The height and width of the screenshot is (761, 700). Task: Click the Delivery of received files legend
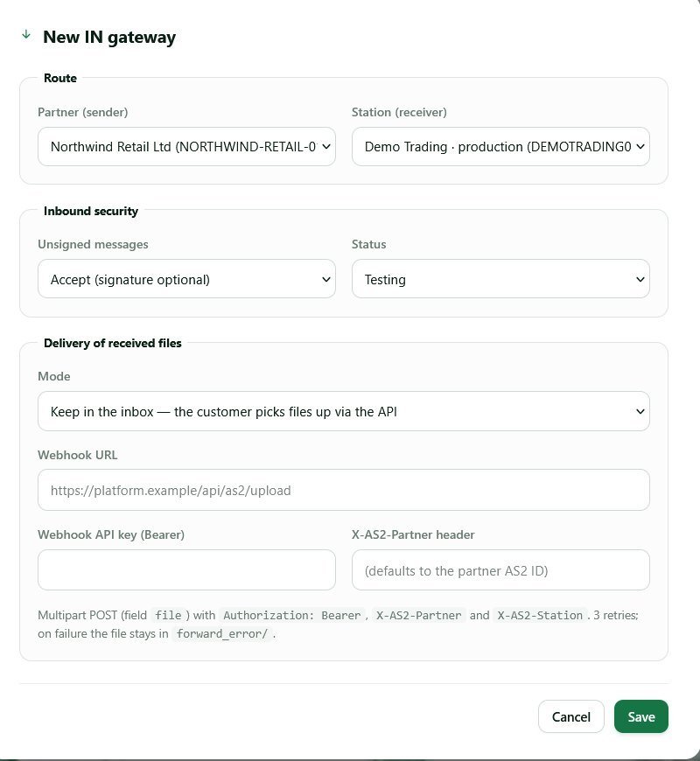click(x=113, y=343)
